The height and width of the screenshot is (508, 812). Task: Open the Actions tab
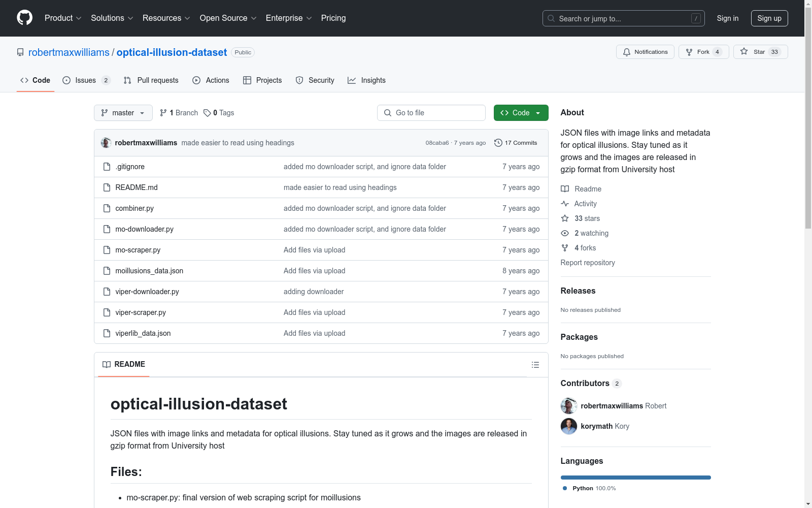[211, 80]
